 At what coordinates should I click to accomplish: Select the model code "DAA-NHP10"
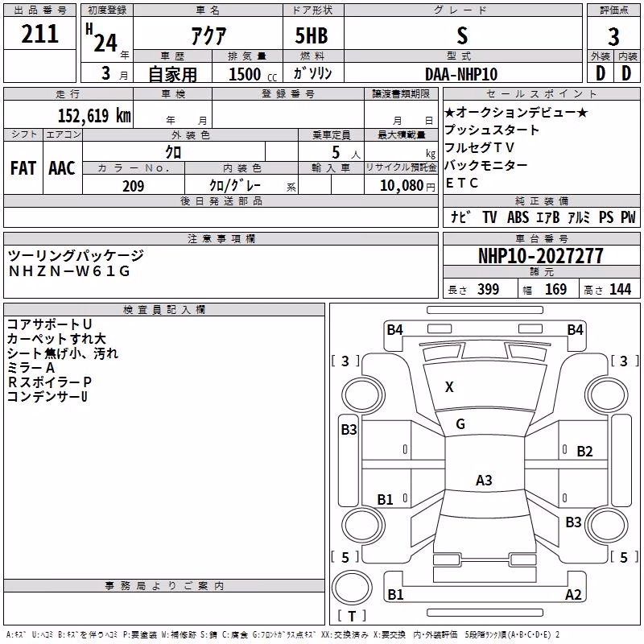[x=461, y=74]
